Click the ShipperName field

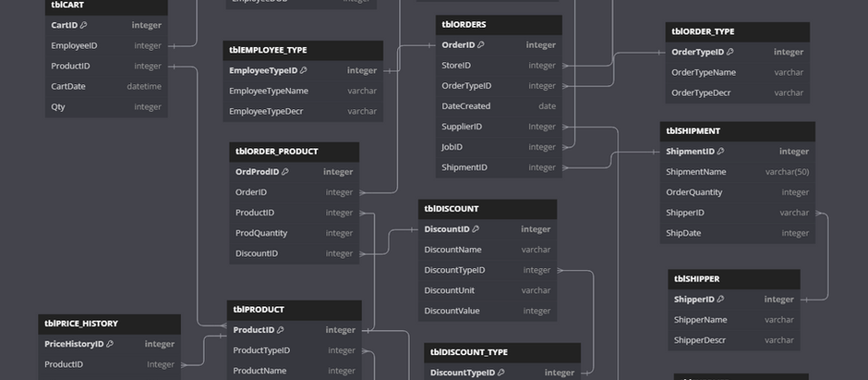click(x=733, y=320)
